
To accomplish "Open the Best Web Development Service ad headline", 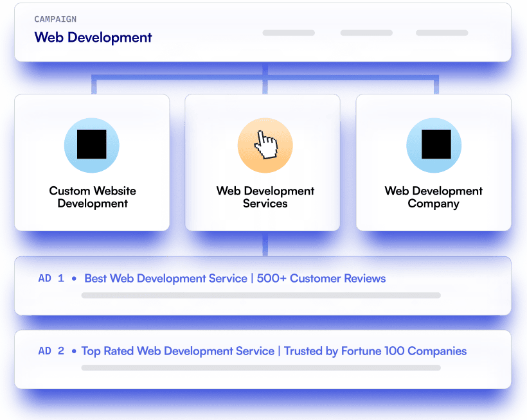I will click(x=235, y=278).
